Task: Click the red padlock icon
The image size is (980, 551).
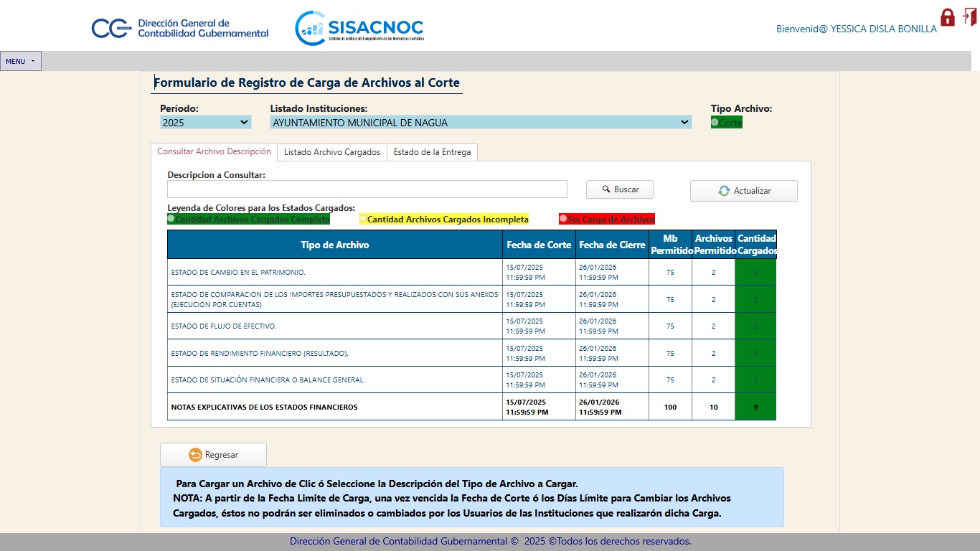Action: (947, 18)
